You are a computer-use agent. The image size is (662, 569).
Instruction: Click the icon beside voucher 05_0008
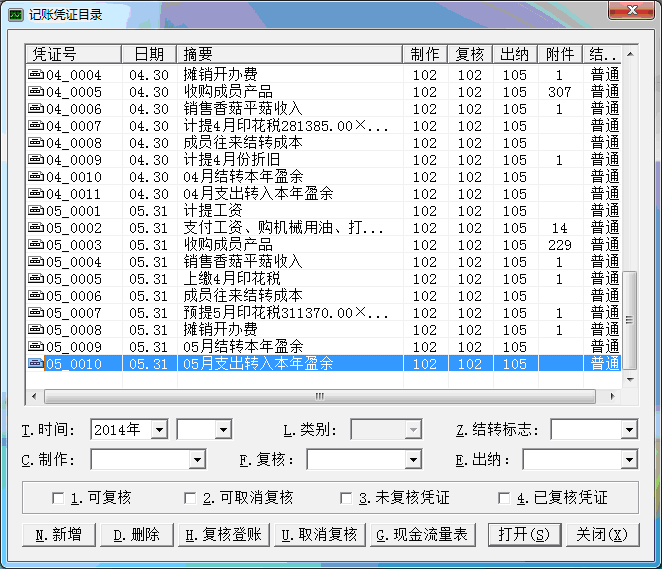click(36, 330)
